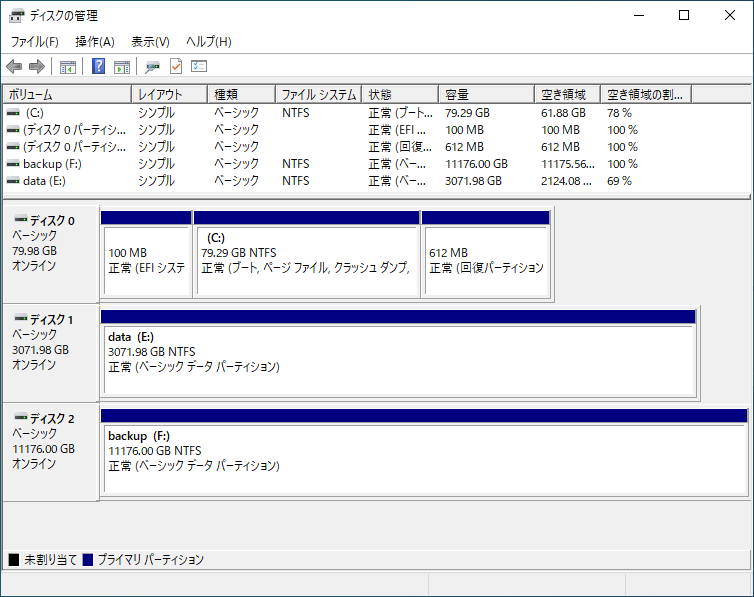Viewport: 754px width, 597px height.
Task: Open the ファイル(F) menu
Action: 35,42
